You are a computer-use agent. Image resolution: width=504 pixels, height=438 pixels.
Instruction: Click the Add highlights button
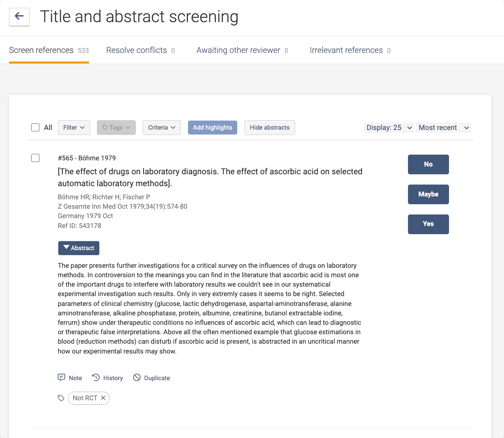(213, 128)
